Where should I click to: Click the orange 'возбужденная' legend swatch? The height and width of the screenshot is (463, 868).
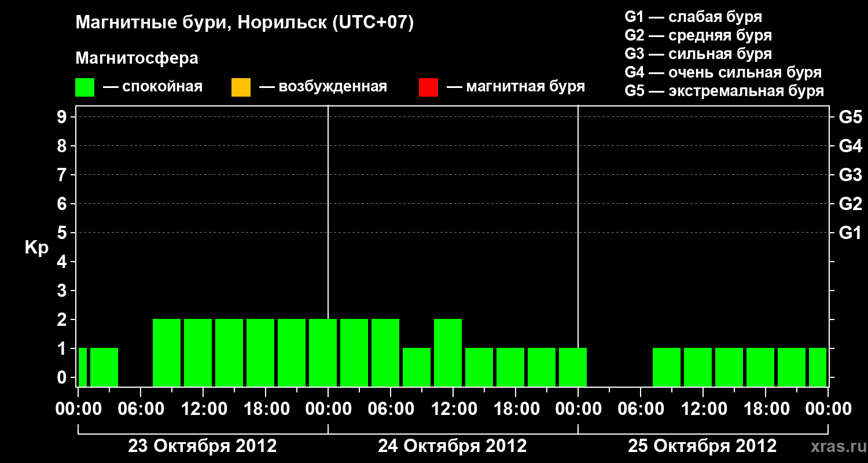pyautogui.click(x=241, y=87)
